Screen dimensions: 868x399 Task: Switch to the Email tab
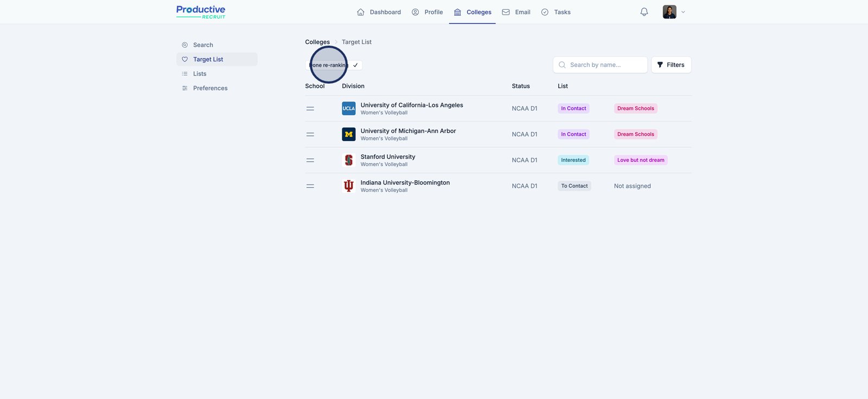516,12
